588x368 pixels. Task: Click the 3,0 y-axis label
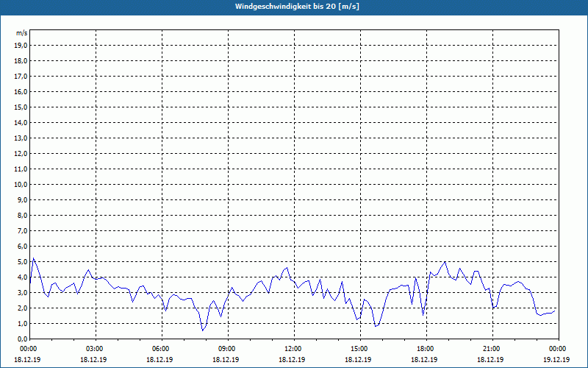pyautogui.click(x=22, y=292)
